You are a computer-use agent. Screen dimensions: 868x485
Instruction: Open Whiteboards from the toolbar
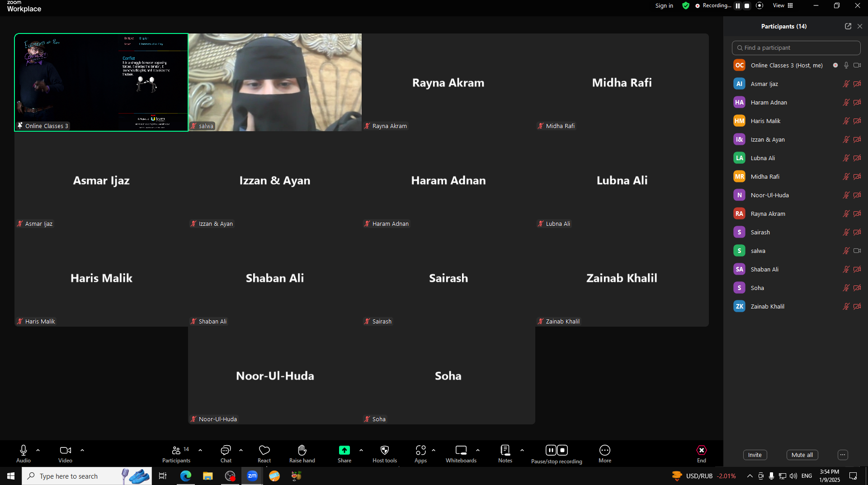tap(461, 453)
